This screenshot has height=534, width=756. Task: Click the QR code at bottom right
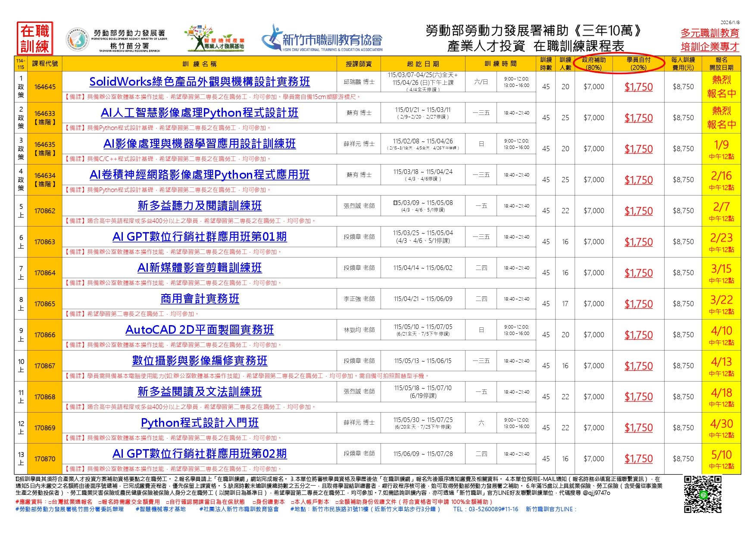point(703,494)
